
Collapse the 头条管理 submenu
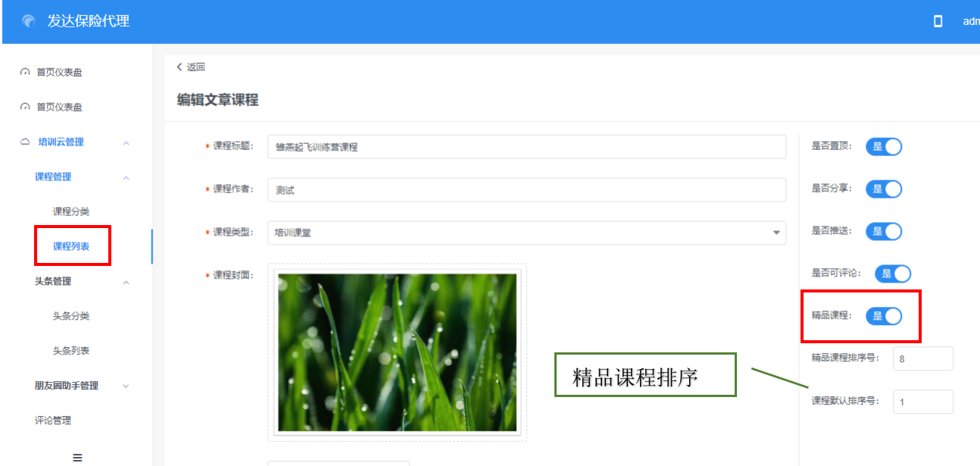(126, 282)
